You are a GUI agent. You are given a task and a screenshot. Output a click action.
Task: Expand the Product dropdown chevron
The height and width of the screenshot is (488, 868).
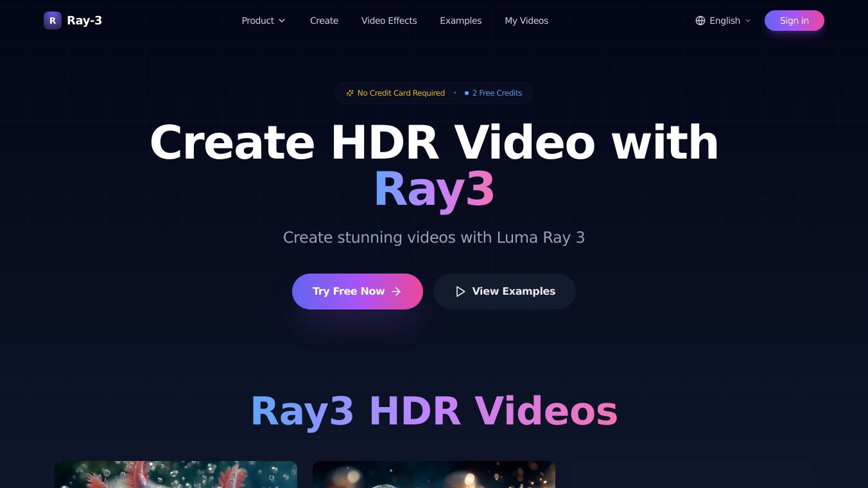tap(282, 21)
